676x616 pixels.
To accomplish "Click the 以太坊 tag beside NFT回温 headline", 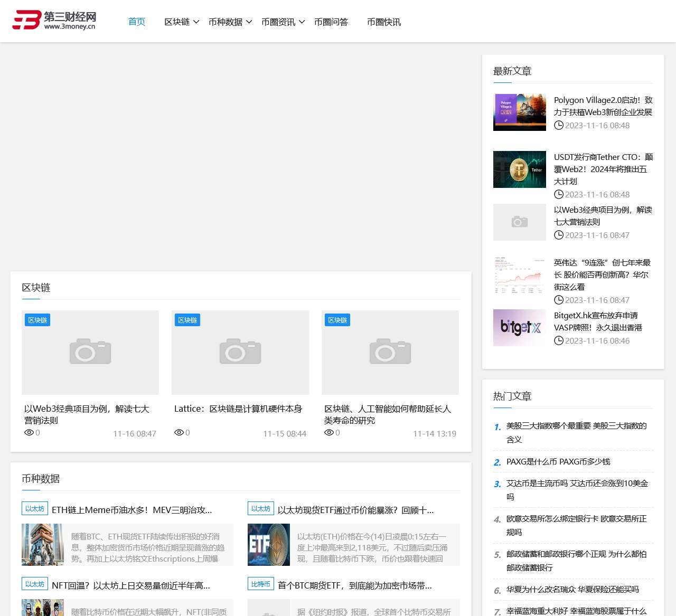I will click(35, 584).
